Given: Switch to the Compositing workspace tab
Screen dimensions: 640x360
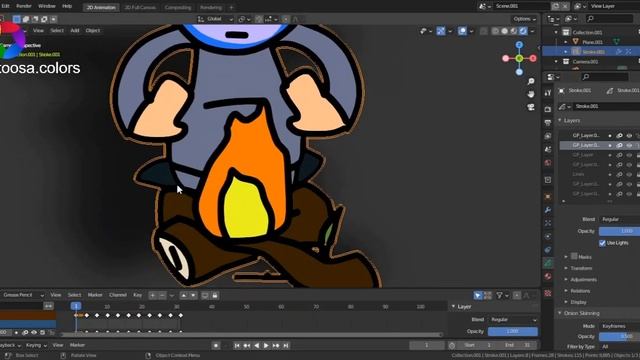Looking at the screenshot, I should pyautogui.click(x=178, y=7).
